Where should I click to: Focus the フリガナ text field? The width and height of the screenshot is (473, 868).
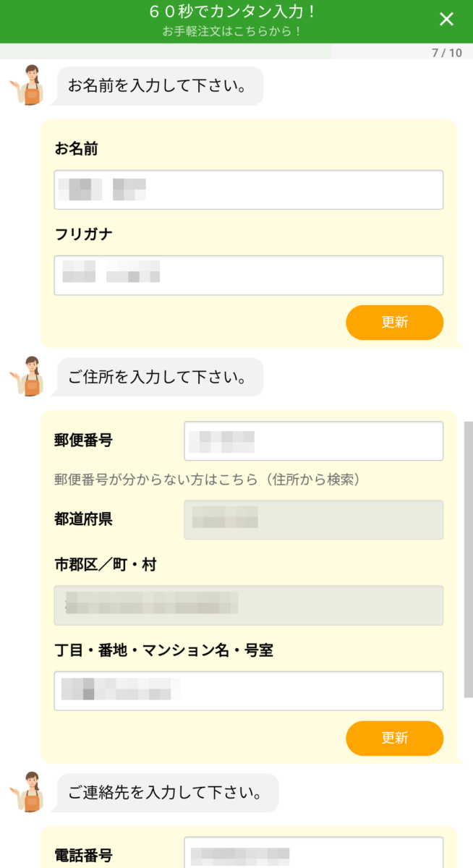point(248,276)
